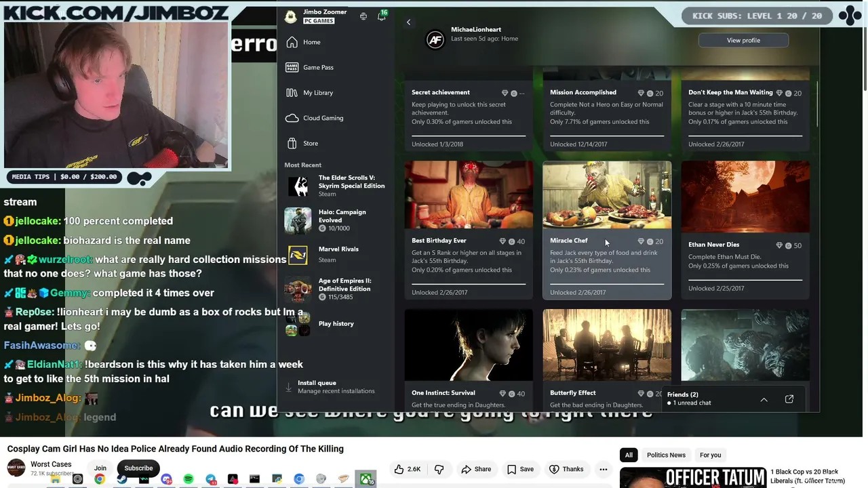The image size is (868, 488).
Task: Select the For you filter chip
Action: pyautogui.click(x=711, y=455)
